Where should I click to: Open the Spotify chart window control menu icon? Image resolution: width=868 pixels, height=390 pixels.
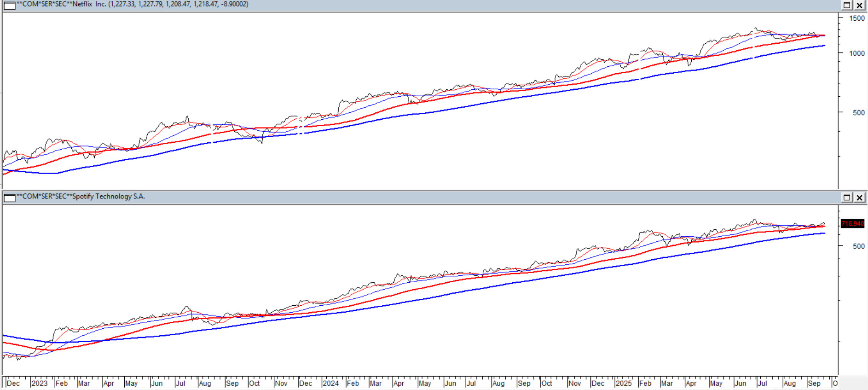pos(9,198)
